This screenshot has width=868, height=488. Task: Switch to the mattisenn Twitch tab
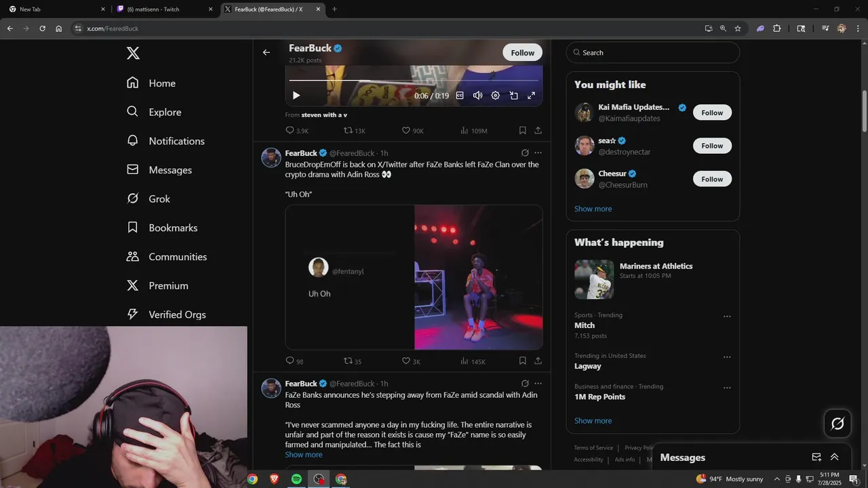163,9
